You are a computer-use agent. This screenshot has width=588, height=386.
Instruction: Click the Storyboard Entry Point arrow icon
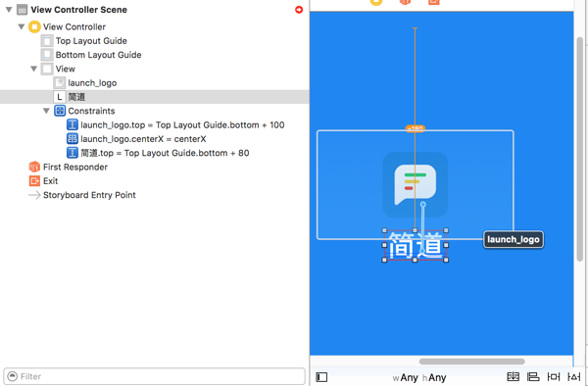[34, 195]
